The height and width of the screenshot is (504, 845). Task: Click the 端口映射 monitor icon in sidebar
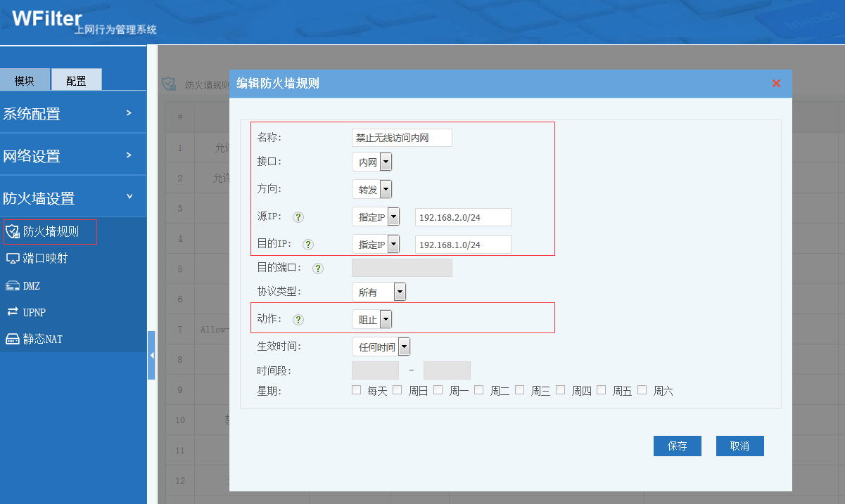point(12,259)
